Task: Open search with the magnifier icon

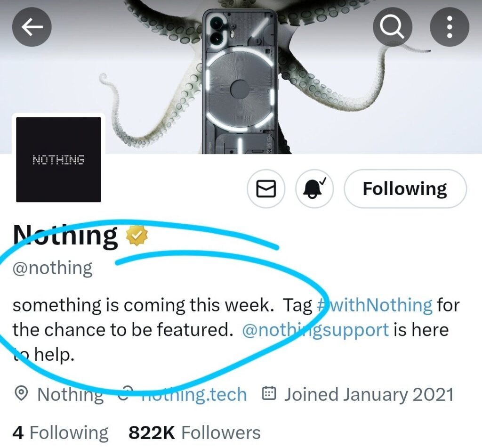Action: [x=393, y=28]
